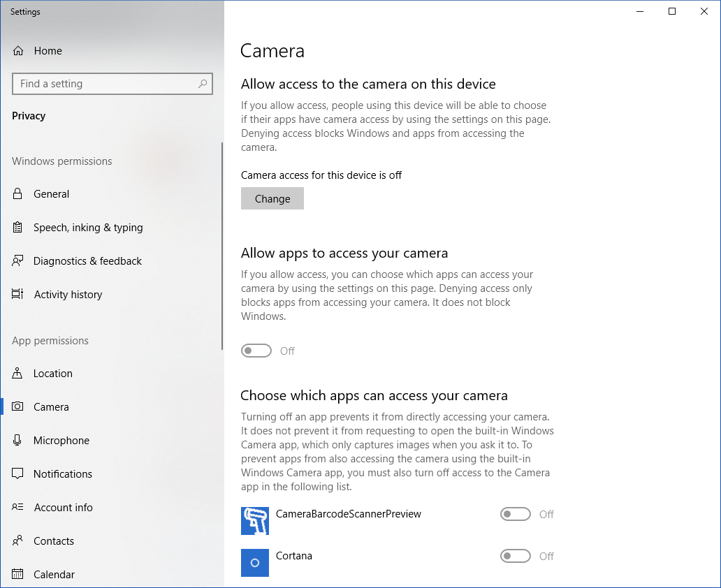Viewport: 721px width, 588px height.
Task: Select Contacts in the sidebar
Action: (x=54, y=541)
